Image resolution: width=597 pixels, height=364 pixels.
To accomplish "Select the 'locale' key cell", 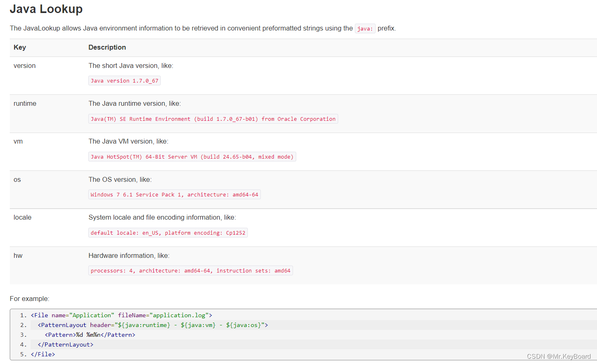I will 22,217.
